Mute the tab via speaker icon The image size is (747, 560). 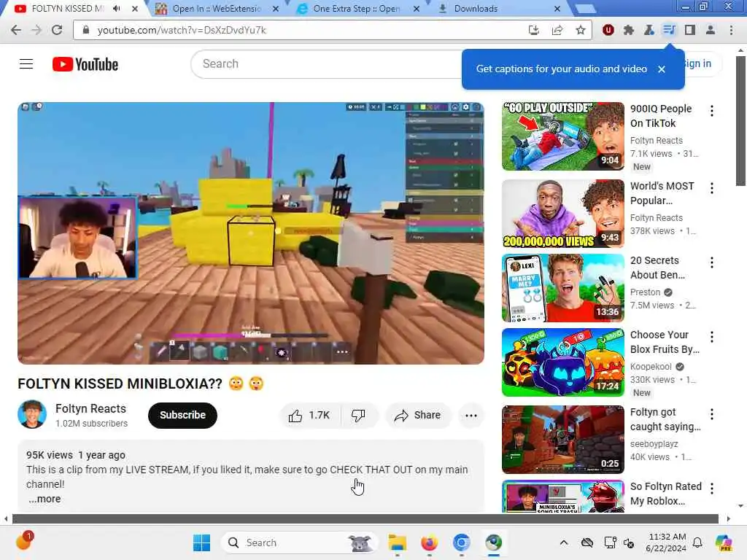117,9
